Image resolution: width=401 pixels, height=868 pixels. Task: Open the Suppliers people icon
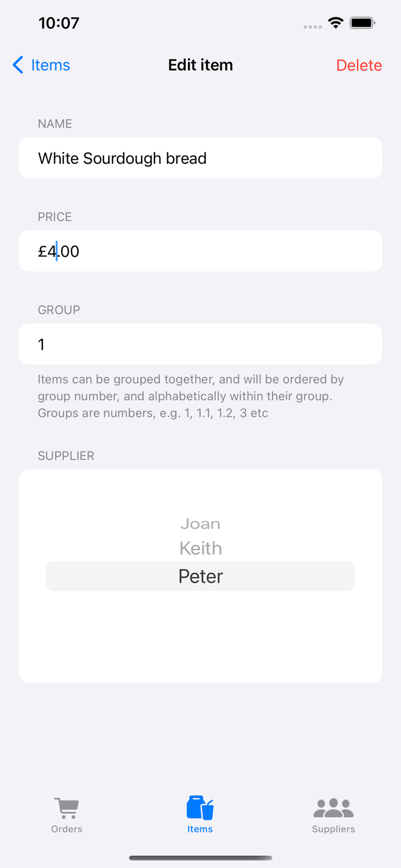tap(333, 806)
